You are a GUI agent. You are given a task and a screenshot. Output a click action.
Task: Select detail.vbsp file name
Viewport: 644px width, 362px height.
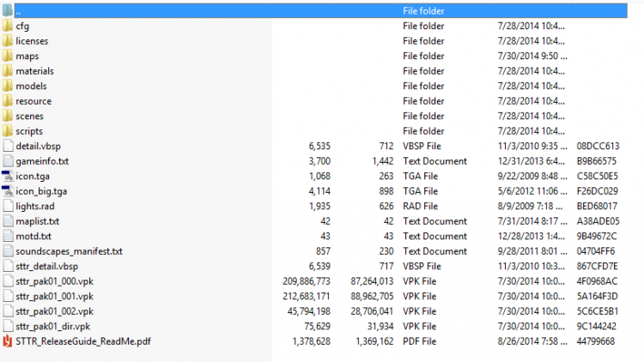[38, 146]
